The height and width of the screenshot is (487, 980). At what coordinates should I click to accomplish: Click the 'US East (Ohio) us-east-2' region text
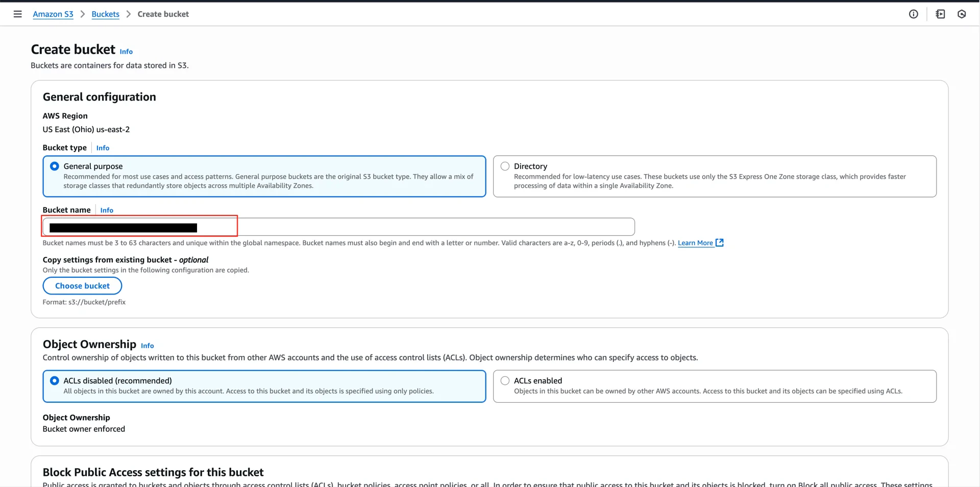pyautogui.click(x=86, y=130)
